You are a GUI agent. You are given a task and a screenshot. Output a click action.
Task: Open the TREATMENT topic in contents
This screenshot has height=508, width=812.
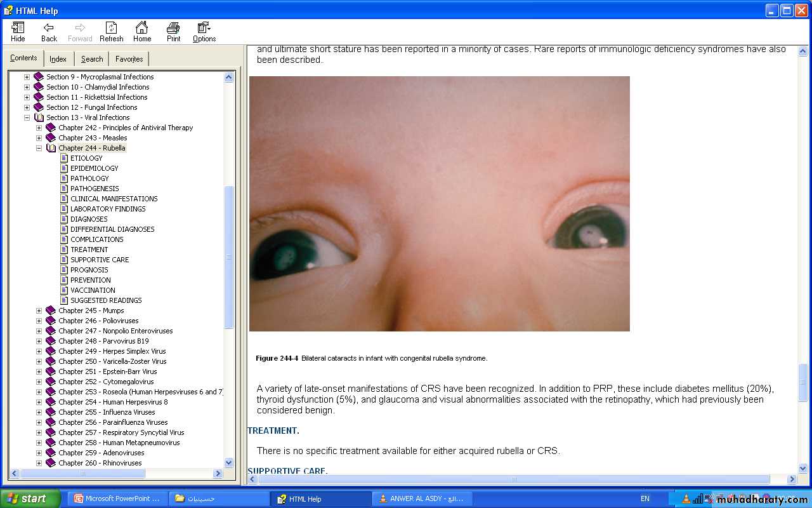click(89, 250)
